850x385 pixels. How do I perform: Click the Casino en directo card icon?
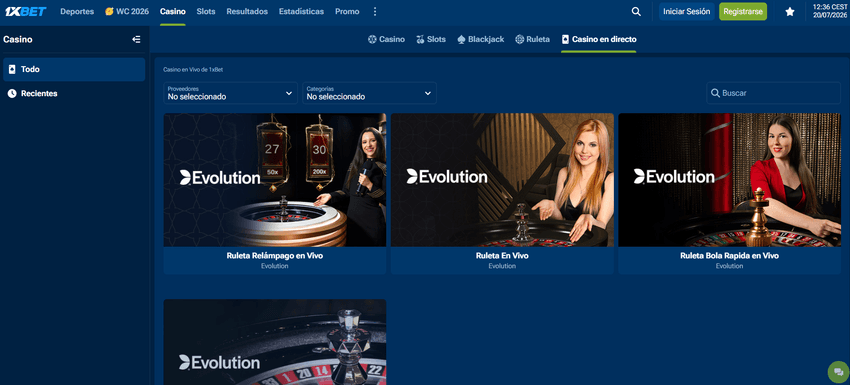coord(565,40)
